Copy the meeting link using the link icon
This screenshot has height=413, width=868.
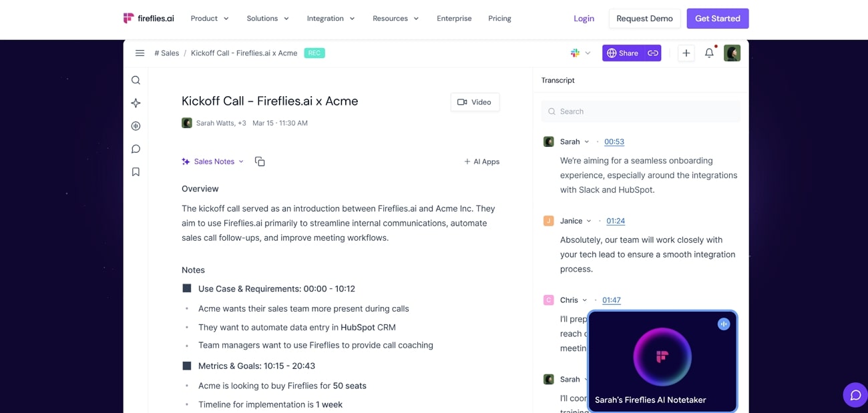pyautogui.click(x=652, y=53)
